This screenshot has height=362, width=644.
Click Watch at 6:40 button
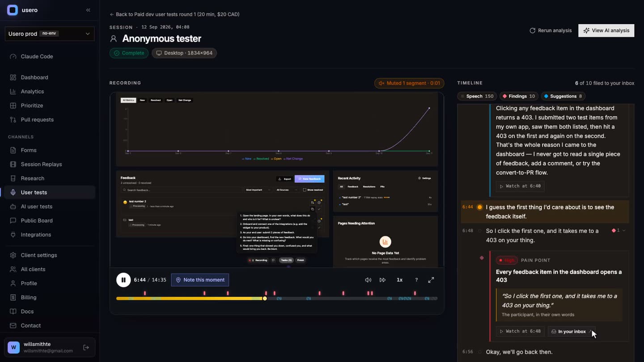520,186
